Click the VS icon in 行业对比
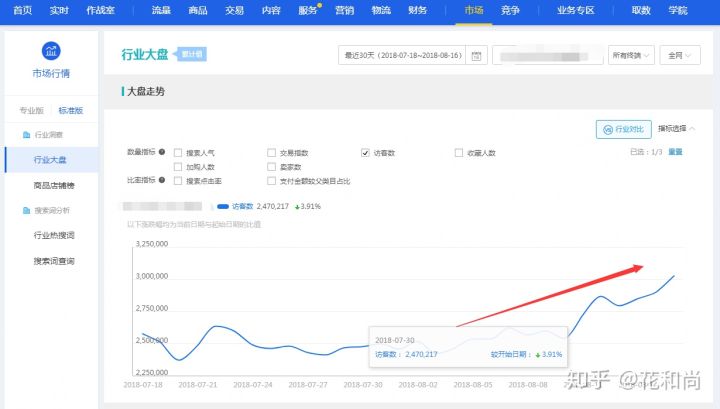Viewport: 720px width, 409px height. 606,129
